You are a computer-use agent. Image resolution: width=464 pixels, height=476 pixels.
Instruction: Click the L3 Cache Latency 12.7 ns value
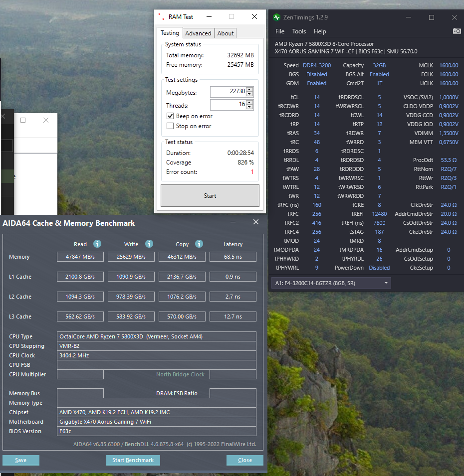(233, 317)
